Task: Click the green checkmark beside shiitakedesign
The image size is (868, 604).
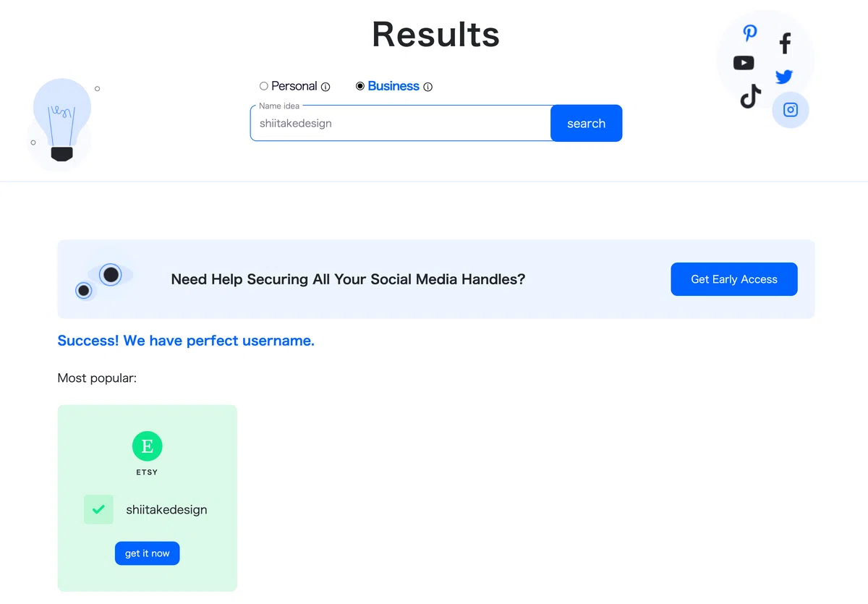Action: click(x=98, y=509)
